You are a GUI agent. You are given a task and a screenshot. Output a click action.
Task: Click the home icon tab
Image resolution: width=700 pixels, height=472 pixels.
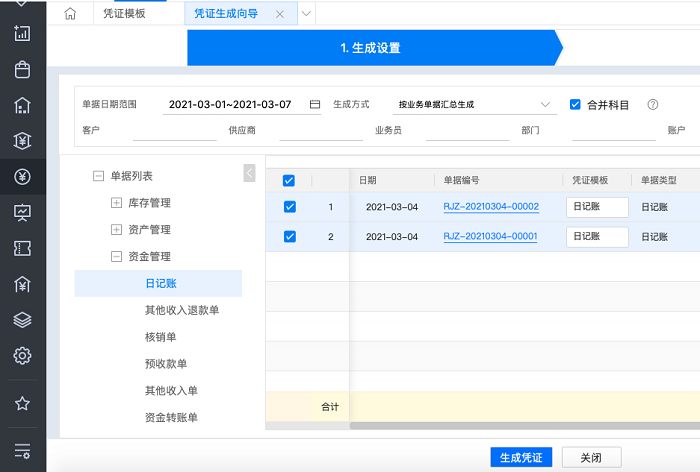click(70, 14)
